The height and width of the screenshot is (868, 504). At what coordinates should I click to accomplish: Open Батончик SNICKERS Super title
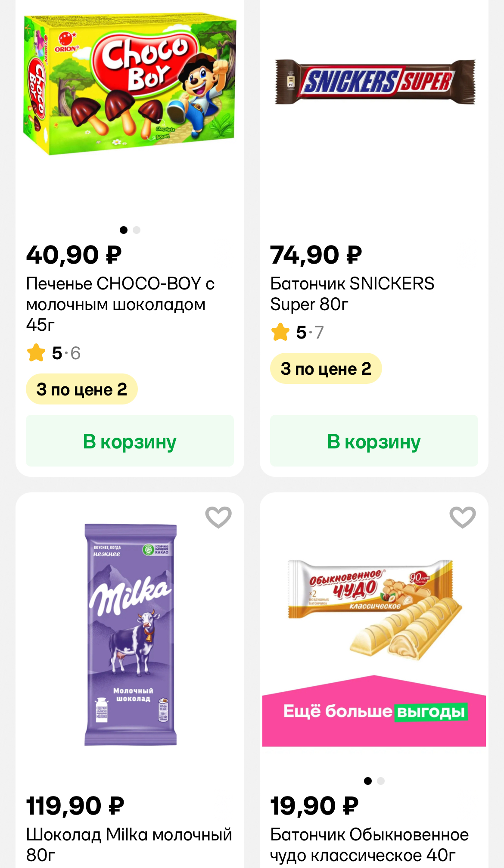pos(352,294)
